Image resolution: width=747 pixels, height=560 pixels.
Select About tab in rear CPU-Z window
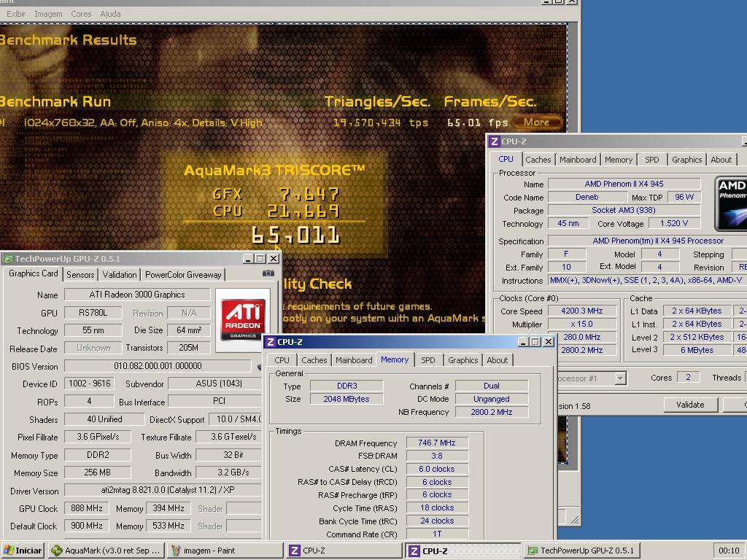pyautogui.click(x=721, y=160)
